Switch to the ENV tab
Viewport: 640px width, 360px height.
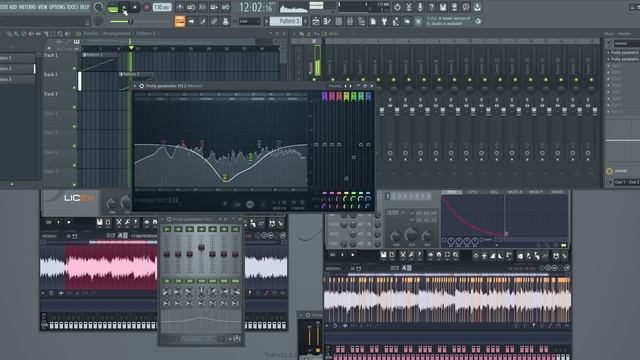(x=452, y=192)
